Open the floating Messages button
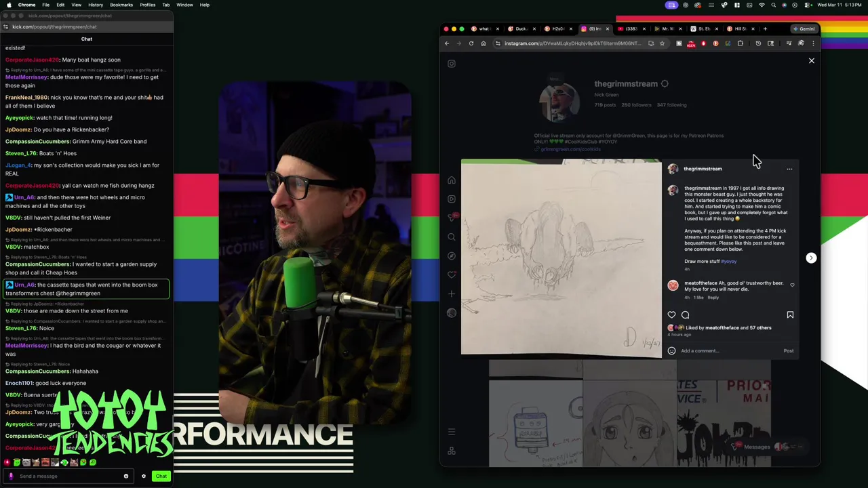 [x=765, y=447]
